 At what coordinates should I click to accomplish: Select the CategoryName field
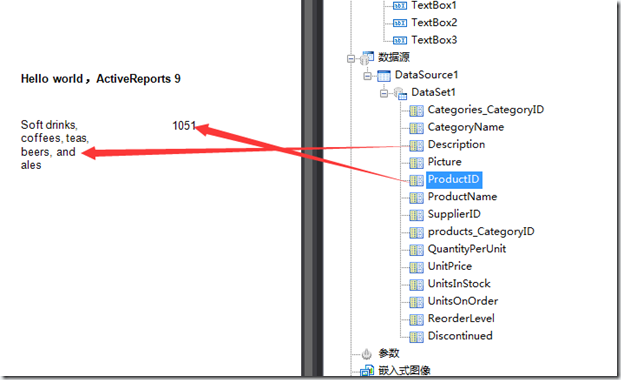[466, 127]
